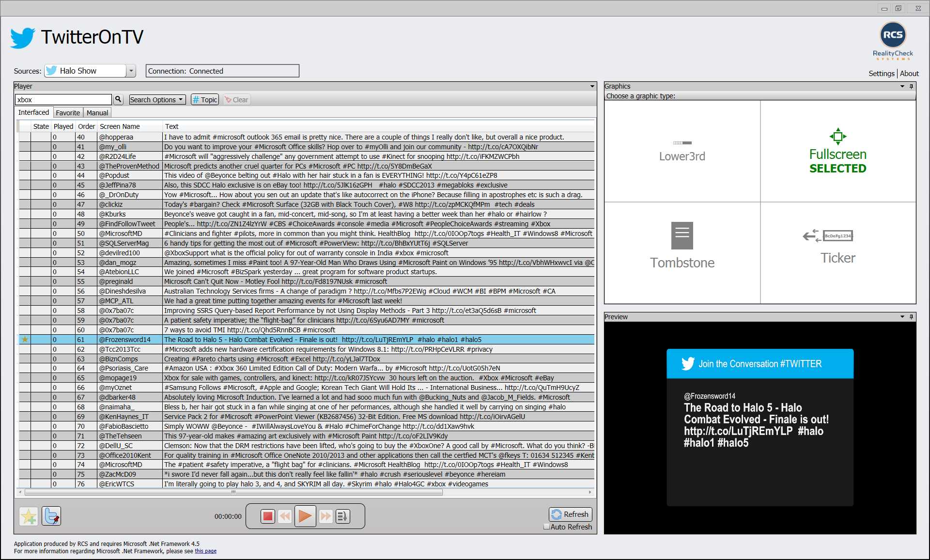930x560 pixels.
Task: Click the scroll right arrow of tweet list
Action: [589, 492]
